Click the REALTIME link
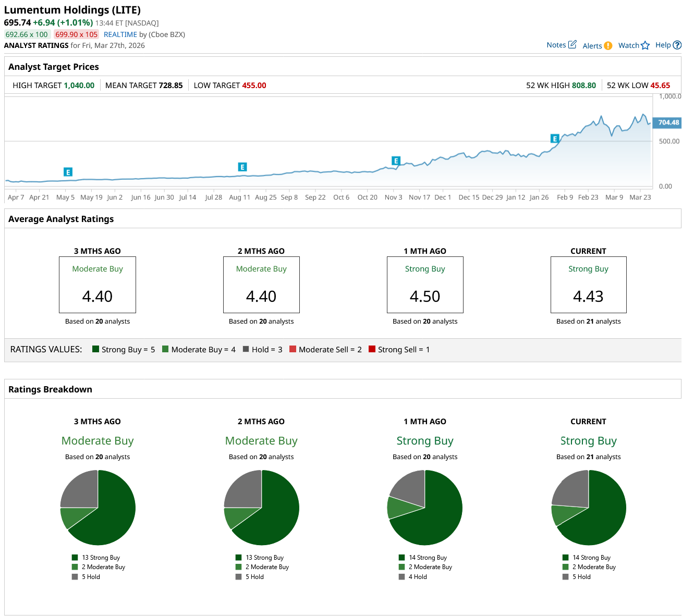The image size is (682, 616). (120, 34)
